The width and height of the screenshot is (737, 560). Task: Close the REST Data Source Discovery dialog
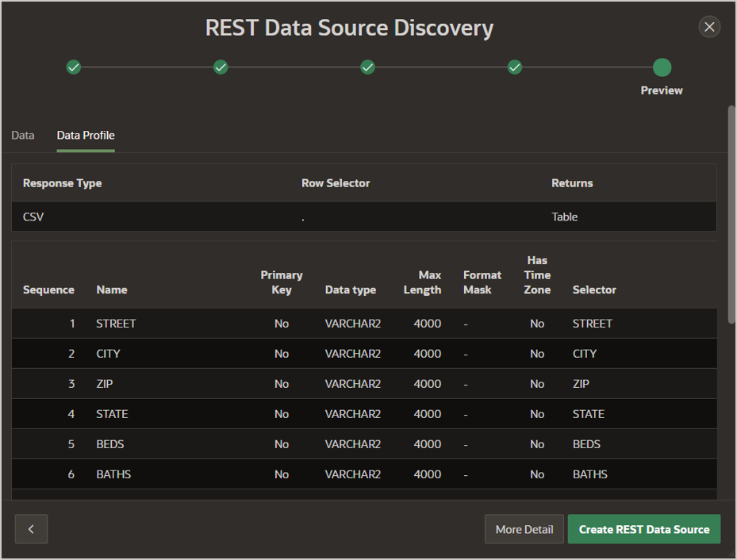coord(709,27)
